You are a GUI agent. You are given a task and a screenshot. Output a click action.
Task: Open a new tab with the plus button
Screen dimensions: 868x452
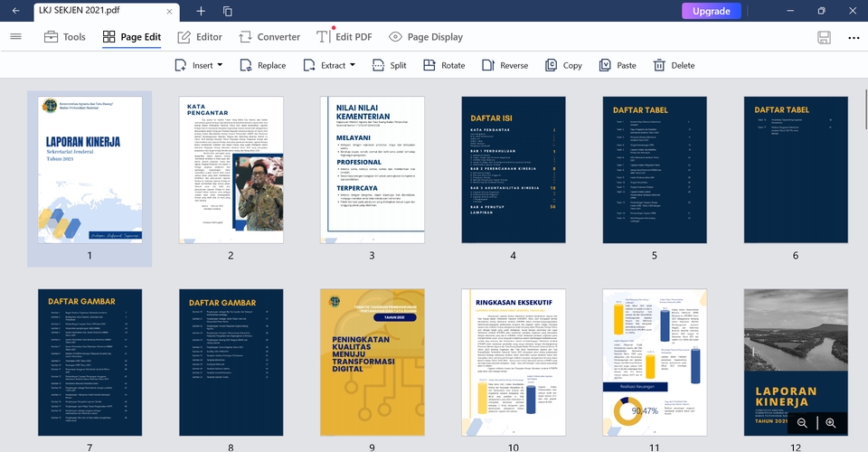tap(201, 11)
